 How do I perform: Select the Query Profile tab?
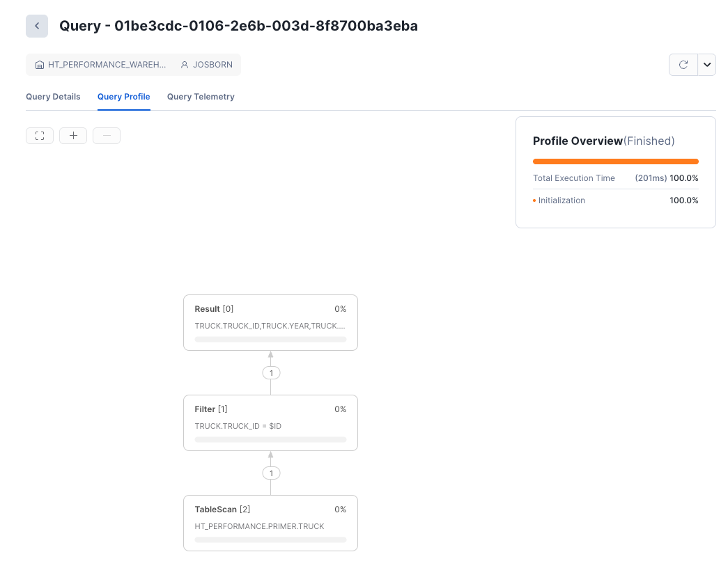click(123, 97)
